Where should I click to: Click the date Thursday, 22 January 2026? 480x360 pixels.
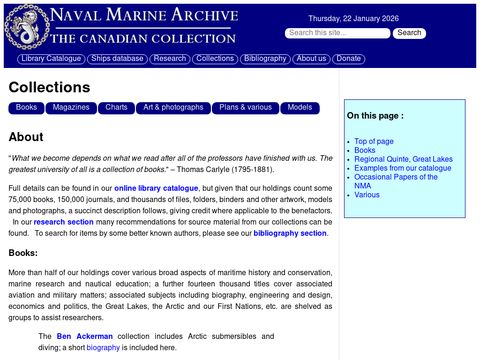pos(353,18)
